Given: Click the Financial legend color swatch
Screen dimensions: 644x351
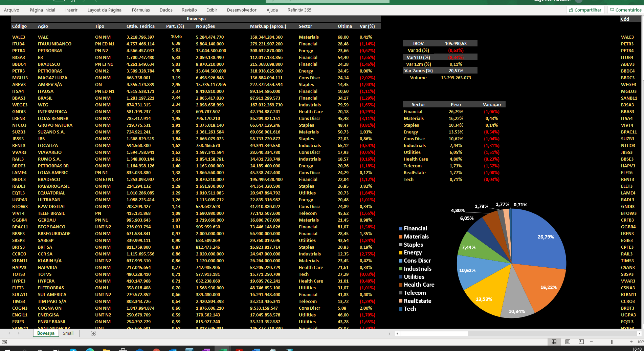Looking at the screenshot, I should 401,229.
